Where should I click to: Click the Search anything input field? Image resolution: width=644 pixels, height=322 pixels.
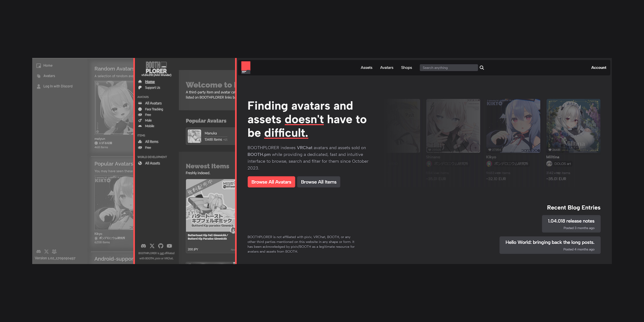448,68
